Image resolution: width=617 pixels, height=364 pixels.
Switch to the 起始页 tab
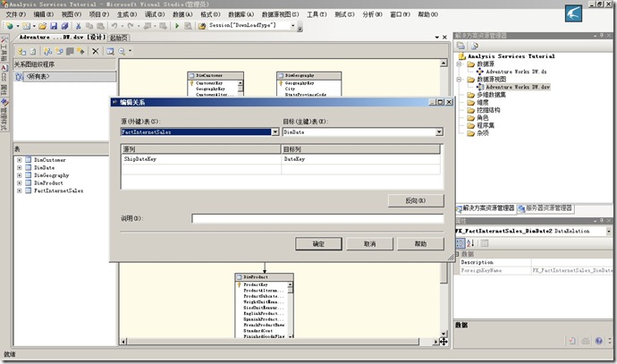[x=119, y=38]
